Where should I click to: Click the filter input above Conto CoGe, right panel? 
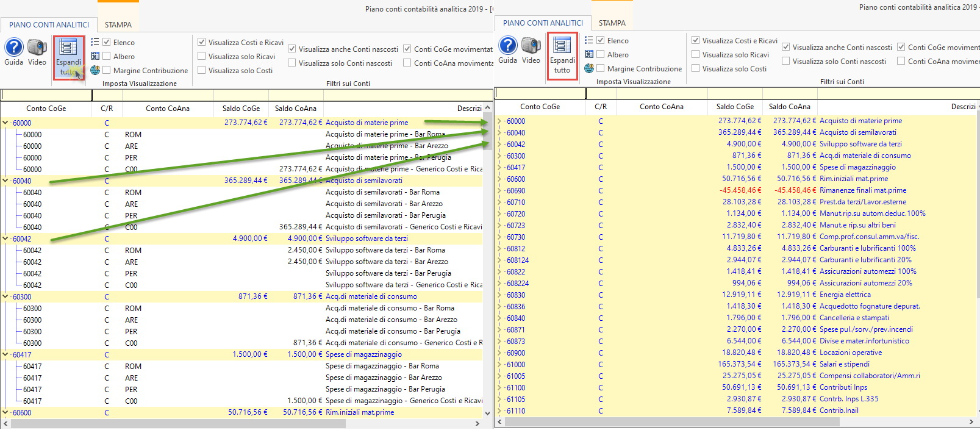coord(540,93)
